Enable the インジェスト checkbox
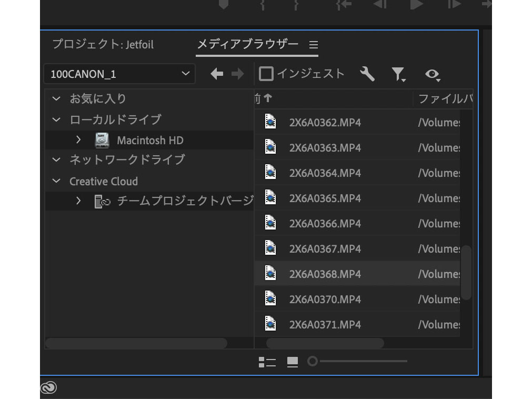Viewport: 532px width, 399px height. coord(266,74)
